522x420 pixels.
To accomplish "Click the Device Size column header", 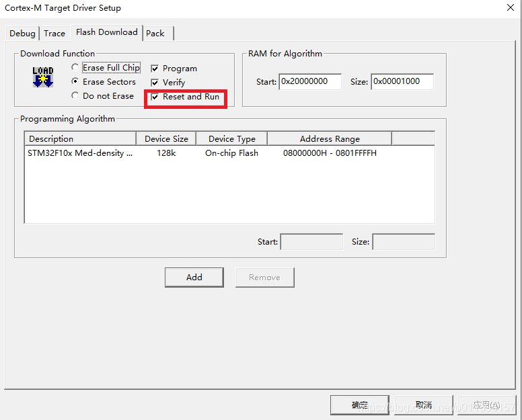I will pyautogui.click(x=166, y=138).
